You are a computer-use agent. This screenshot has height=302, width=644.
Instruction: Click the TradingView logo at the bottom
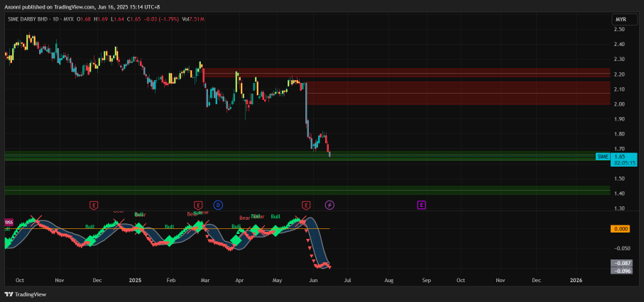pos(26,294)
